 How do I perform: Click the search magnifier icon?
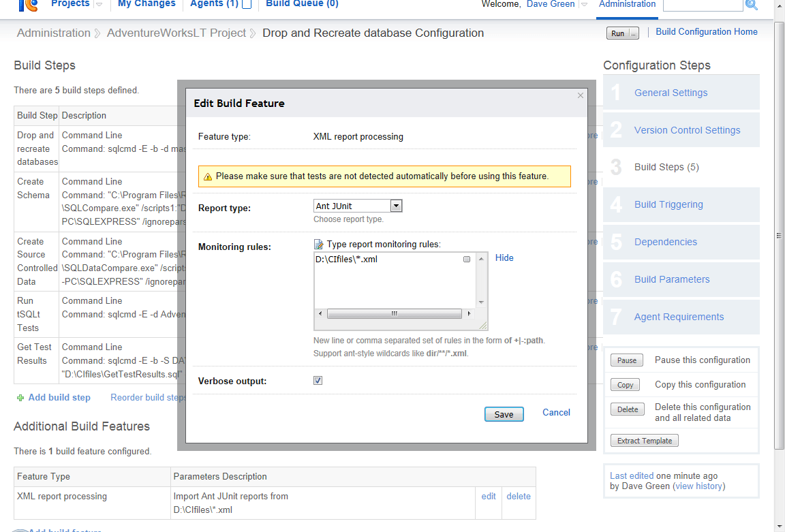(752, 5)
